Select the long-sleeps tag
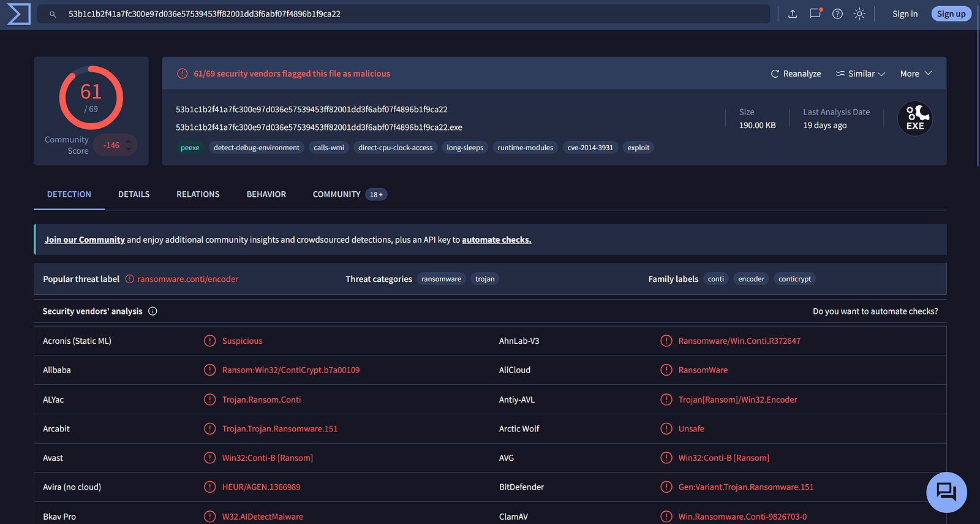Screen dimensions: 980x524 point(465,148)
